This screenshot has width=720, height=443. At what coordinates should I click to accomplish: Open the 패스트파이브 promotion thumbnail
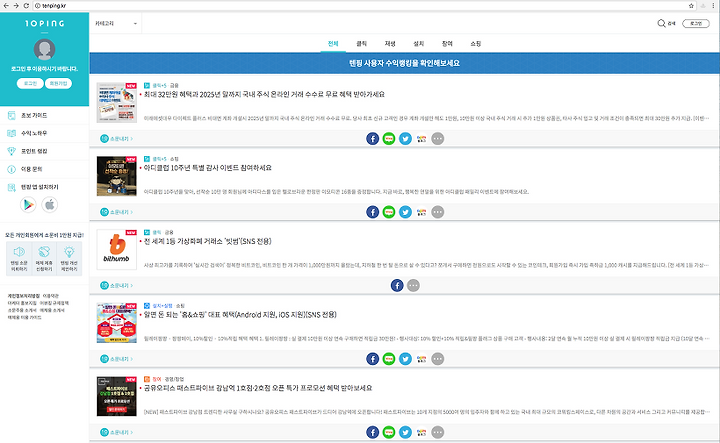pos(117,397)
